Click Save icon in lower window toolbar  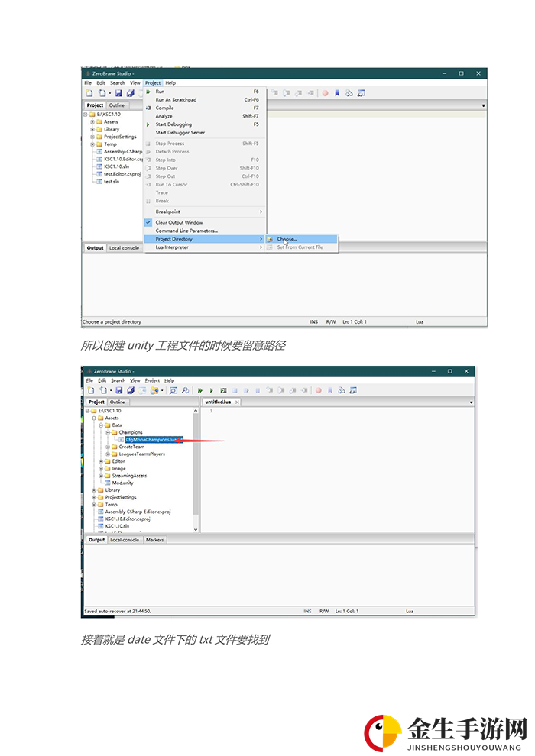[x=118, y=390]
